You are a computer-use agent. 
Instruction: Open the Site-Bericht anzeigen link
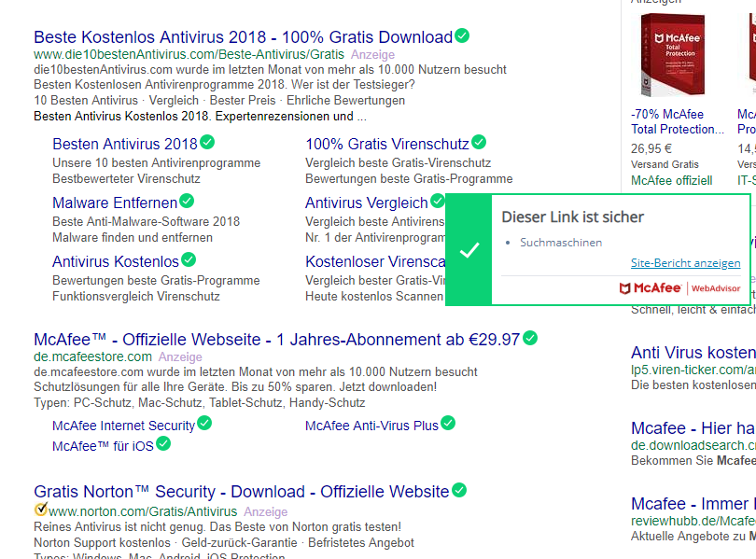click(685, 263)
